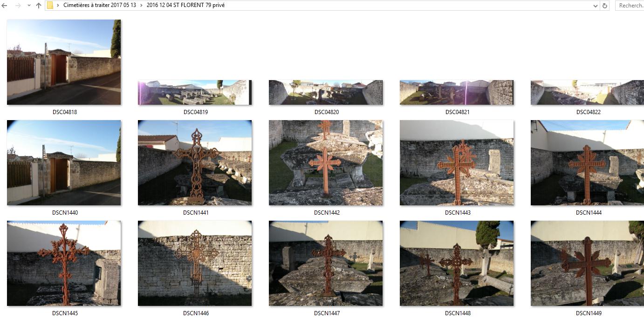Click the file name "DSCN1444"
The width and height of the screenshot is (644, 318).
(x=589, y=213)
